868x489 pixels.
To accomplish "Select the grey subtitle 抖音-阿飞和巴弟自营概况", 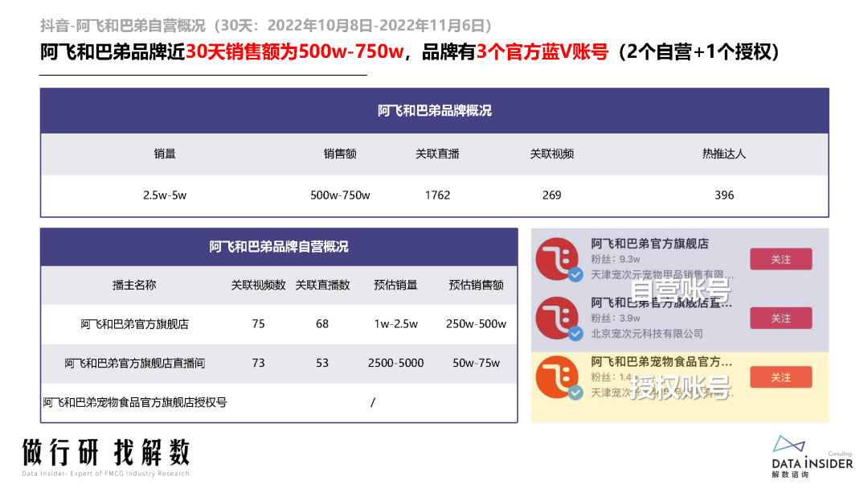I will point(122,26).
